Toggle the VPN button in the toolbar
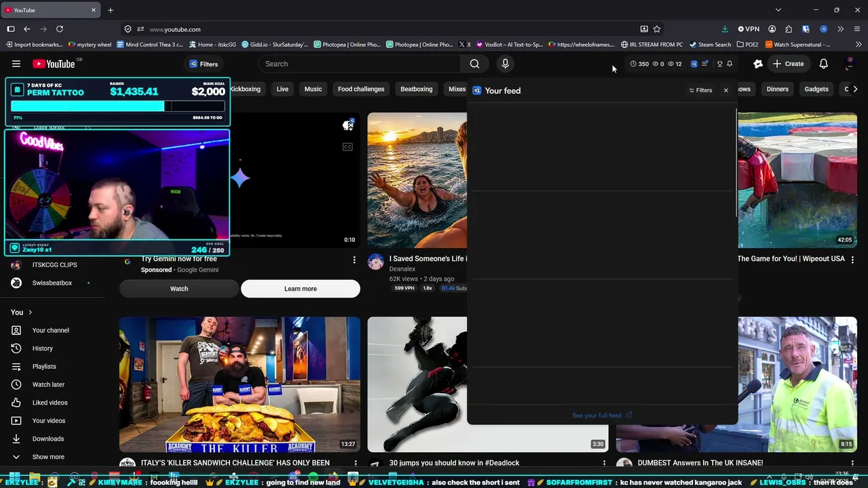 click(x=749, y=29)
